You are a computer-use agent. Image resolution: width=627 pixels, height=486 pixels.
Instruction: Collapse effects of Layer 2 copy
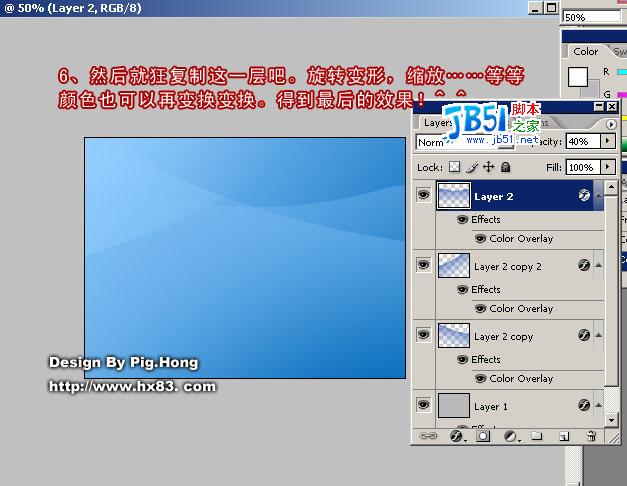(x=599, y=335)
